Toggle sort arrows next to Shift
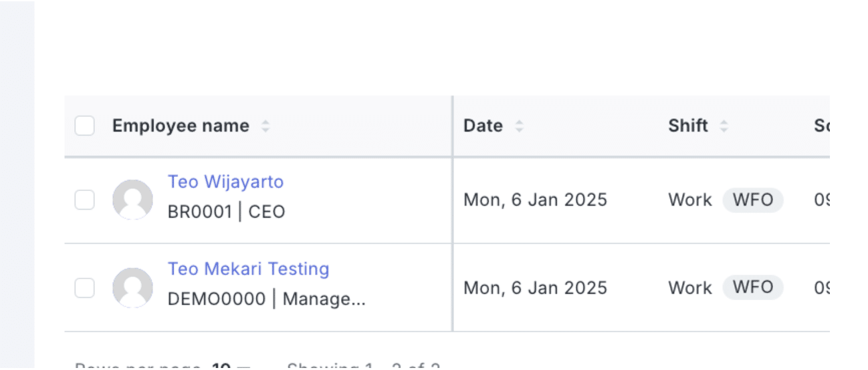The width and height of the screenshot is (868, 370). coord(723,126)
